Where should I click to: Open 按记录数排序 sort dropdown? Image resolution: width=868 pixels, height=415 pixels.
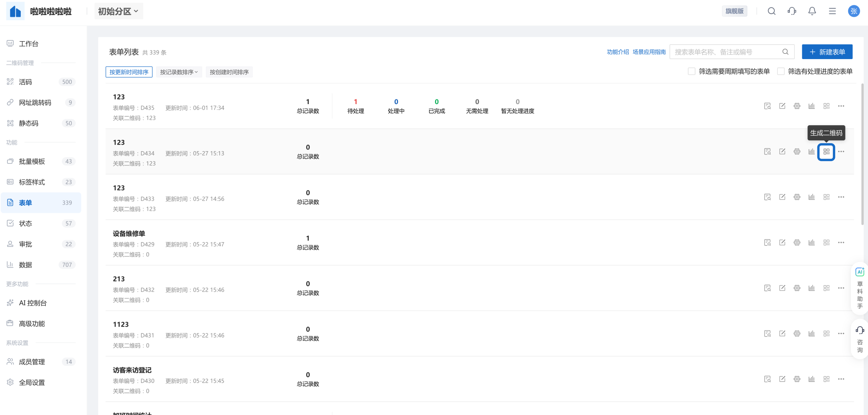179,72
